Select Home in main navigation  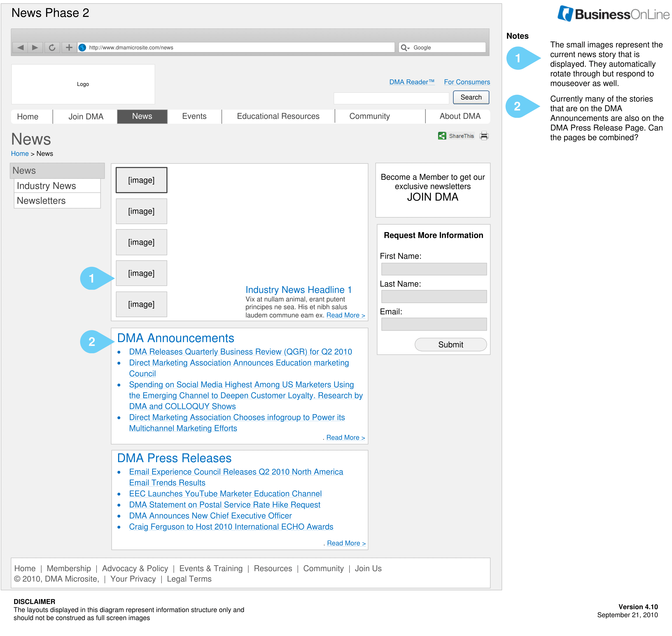coord(28,117)
